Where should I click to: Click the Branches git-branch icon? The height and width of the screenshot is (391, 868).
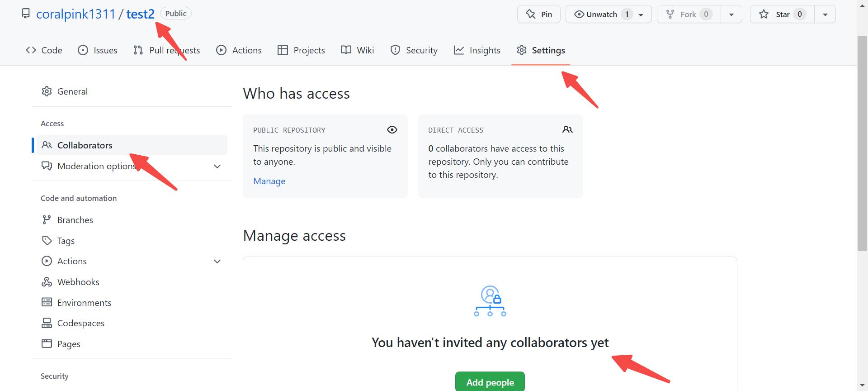[x=47, y=220]
